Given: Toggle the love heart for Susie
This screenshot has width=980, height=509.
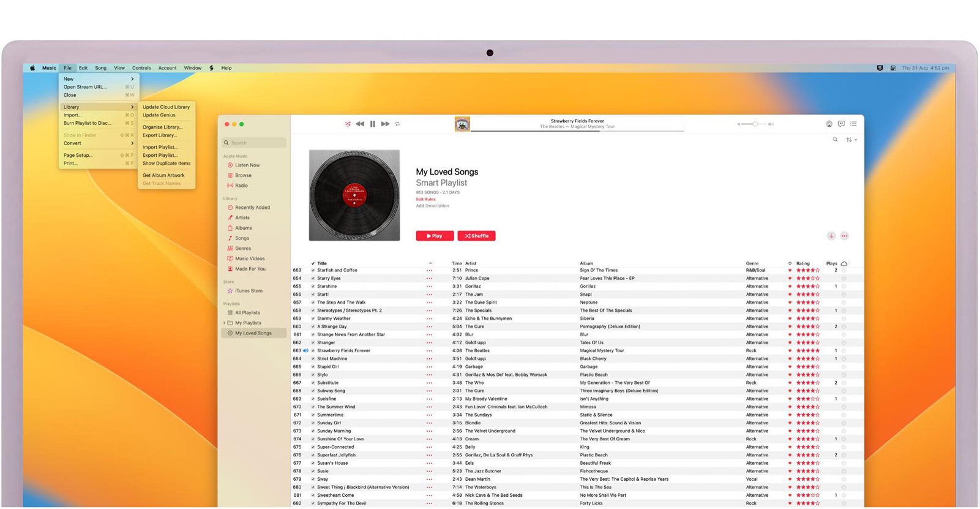Looking at the screenshot, I should [790, 471].
